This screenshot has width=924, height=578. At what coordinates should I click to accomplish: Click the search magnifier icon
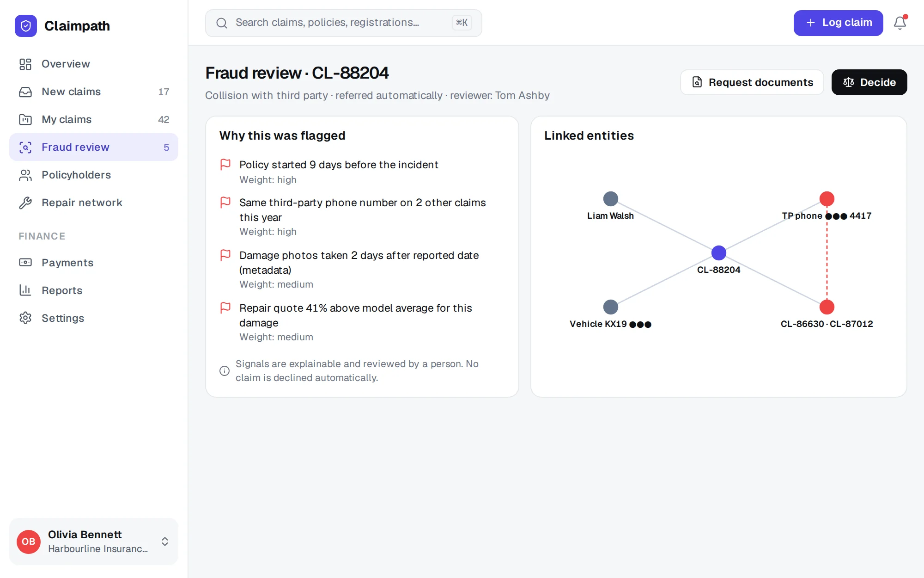(x=222, y=23)
